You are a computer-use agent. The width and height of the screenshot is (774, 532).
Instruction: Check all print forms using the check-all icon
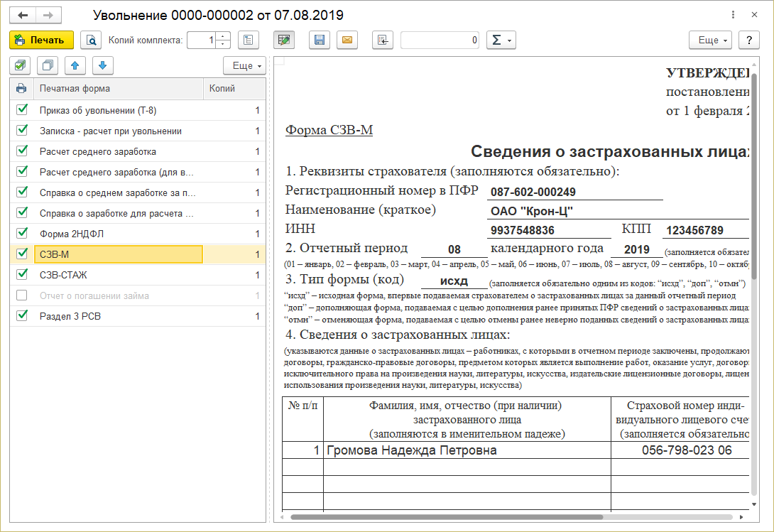[20, 65]
